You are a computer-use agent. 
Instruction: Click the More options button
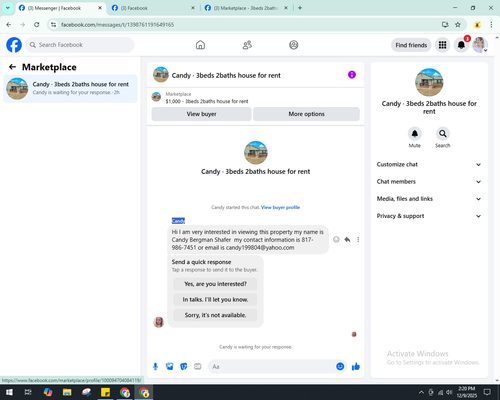pos(306,114)
